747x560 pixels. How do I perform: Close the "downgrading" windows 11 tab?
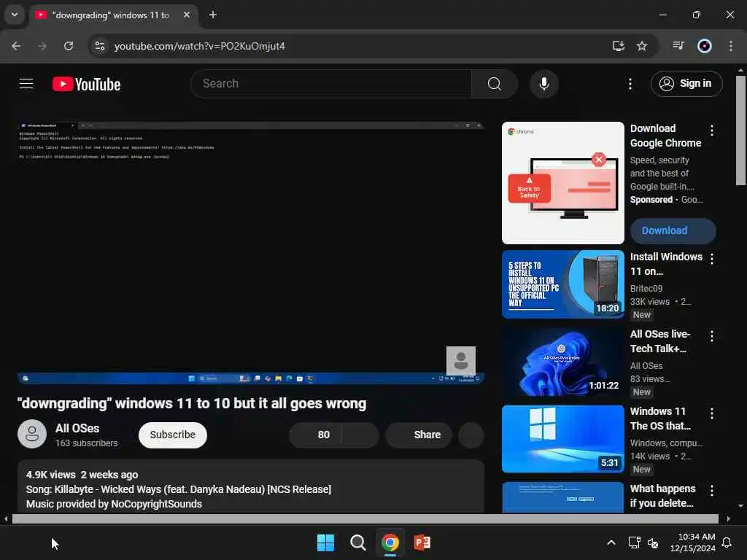coord(187,15)
